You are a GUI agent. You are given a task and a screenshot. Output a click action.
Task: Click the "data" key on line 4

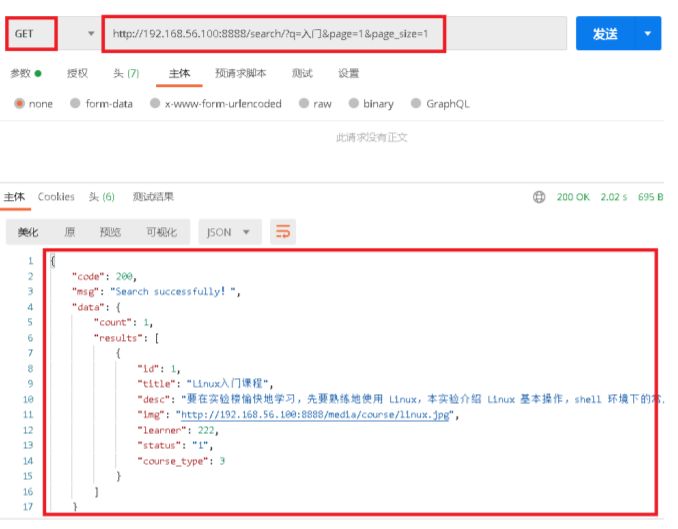pos(88,307)
